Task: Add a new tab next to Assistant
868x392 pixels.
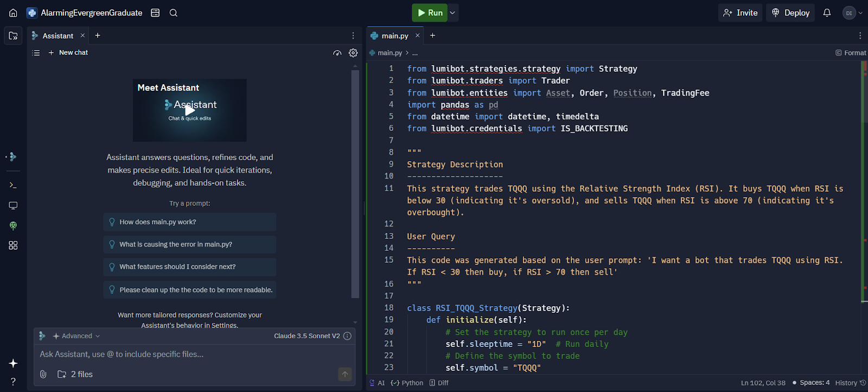Action: (x=98, y=36)
